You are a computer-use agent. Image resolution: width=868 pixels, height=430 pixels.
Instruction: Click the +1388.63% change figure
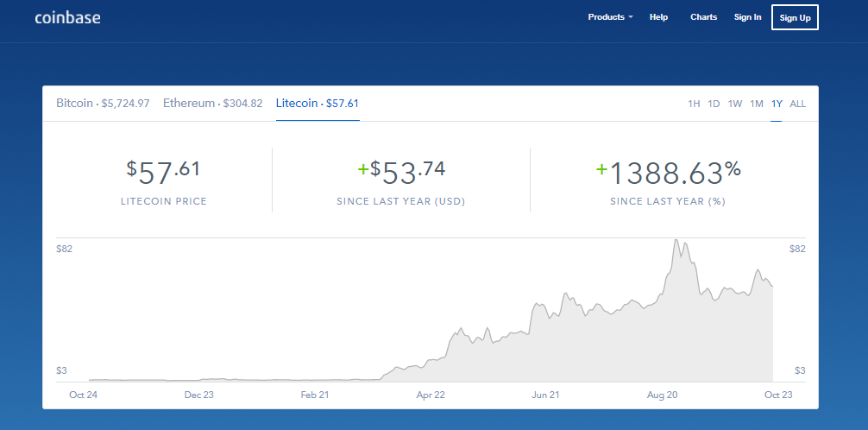point(668,172)
